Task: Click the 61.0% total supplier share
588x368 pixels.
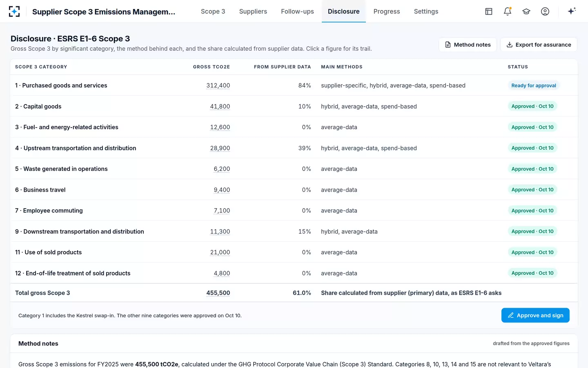Action: click(x=302, y=293)
